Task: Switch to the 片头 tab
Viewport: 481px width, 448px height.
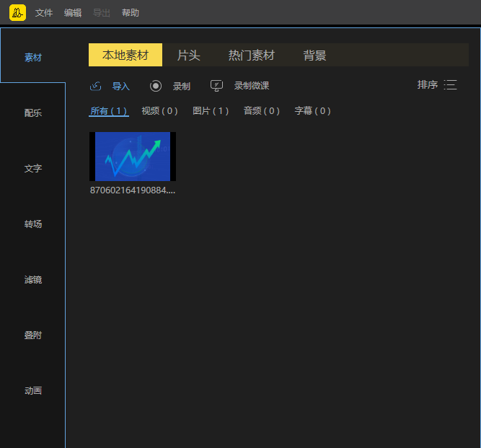Action: (x=188, y=56)
